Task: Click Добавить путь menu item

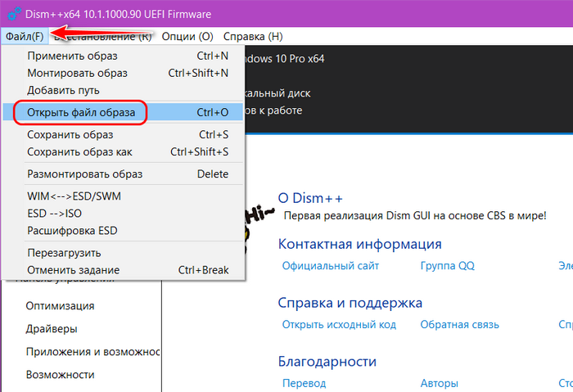Action: [123, 90]
